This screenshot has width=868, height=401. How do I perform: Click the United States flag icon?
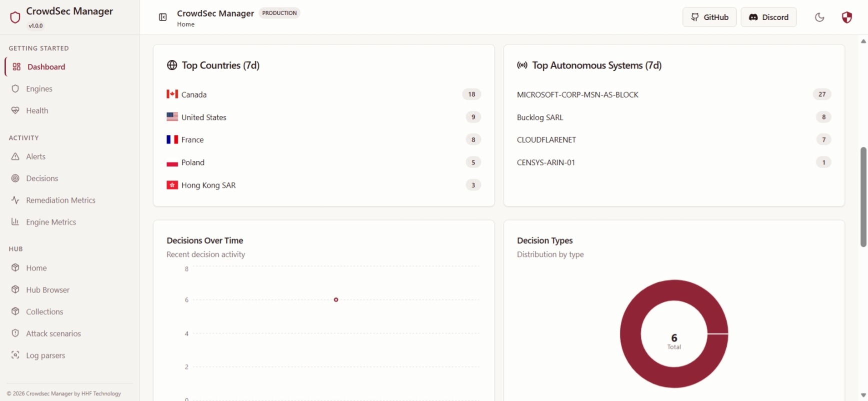[x=172, y=117]
